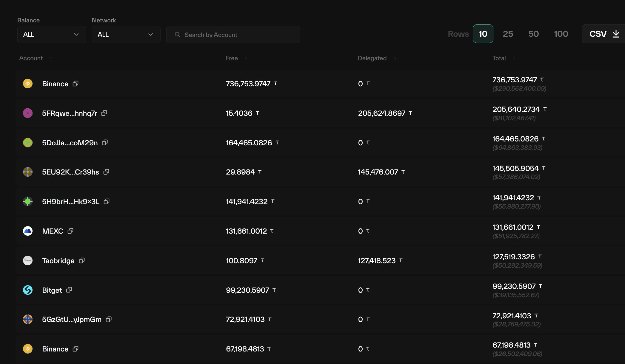Download table as CSV
This screenshot has width=625, height=364.
tap(604, 34)
